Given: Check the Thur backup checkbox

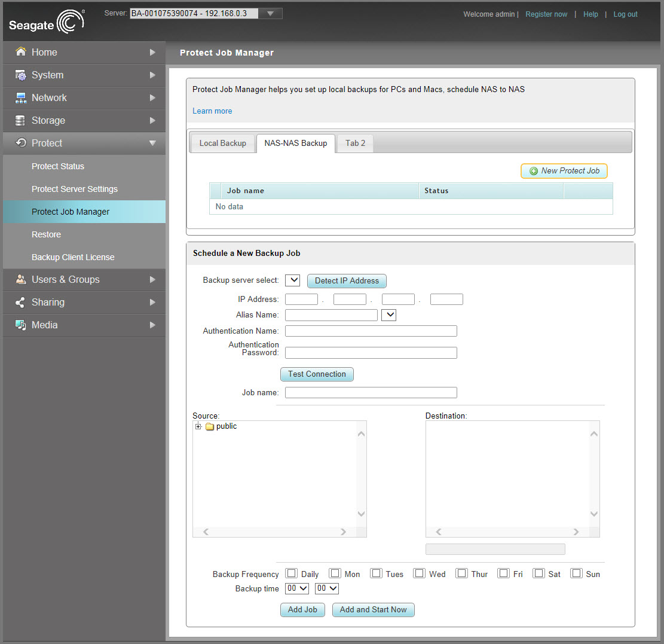Looking at the screenshot, I should coord(461,573).
